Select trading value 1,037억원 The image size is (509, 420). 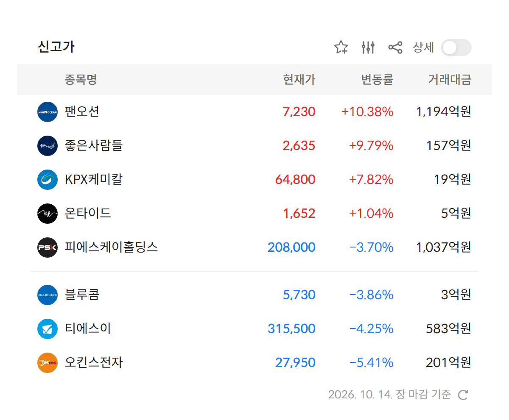pos(444,248)
